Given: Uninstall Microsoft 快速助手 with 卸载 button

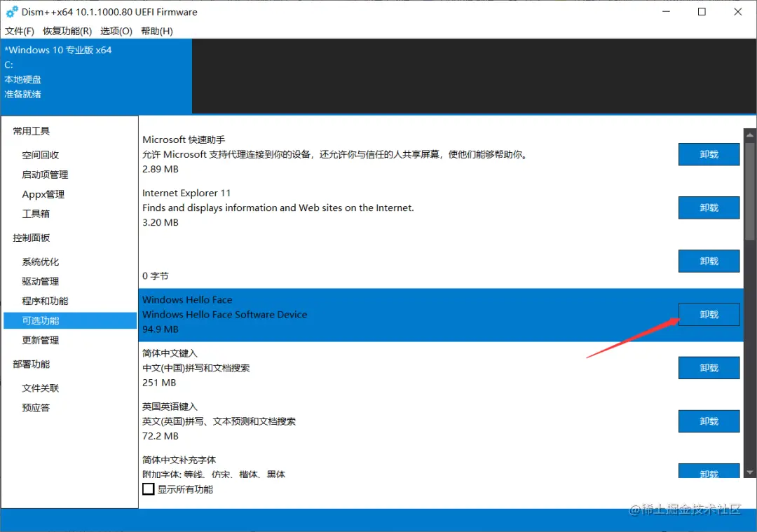Looking at the screenshot, I should point(709,154).
